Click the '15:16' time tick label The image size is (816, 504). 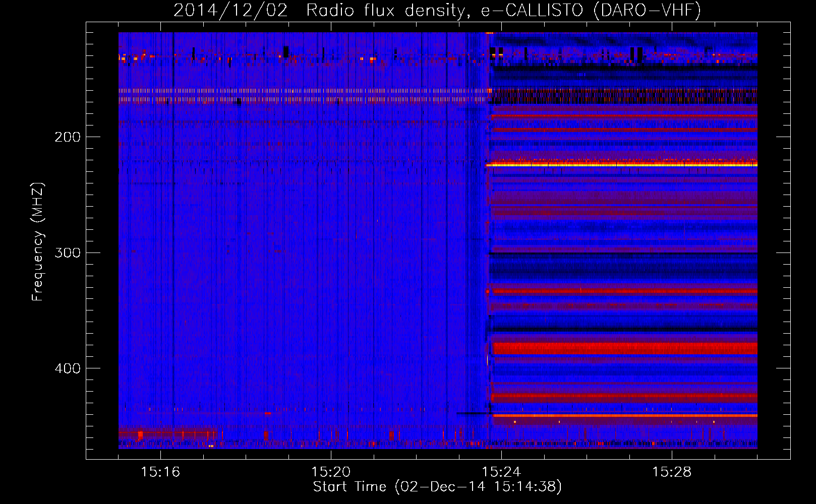tap(160, 472)
